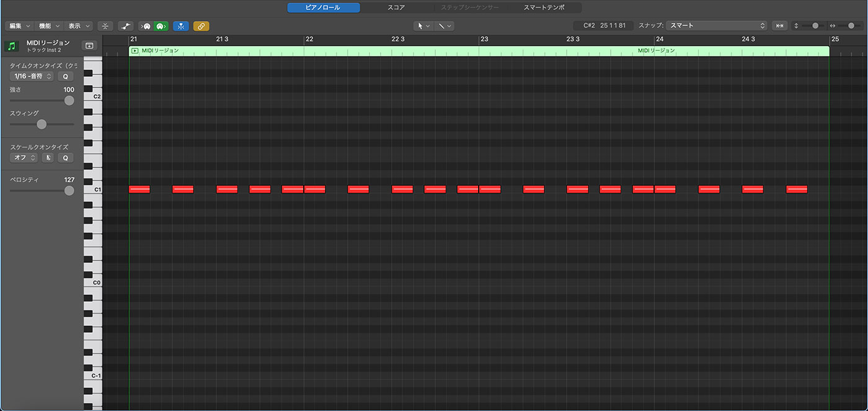Click ruler at bar 24
868x411 pixels.
point(660,39)
